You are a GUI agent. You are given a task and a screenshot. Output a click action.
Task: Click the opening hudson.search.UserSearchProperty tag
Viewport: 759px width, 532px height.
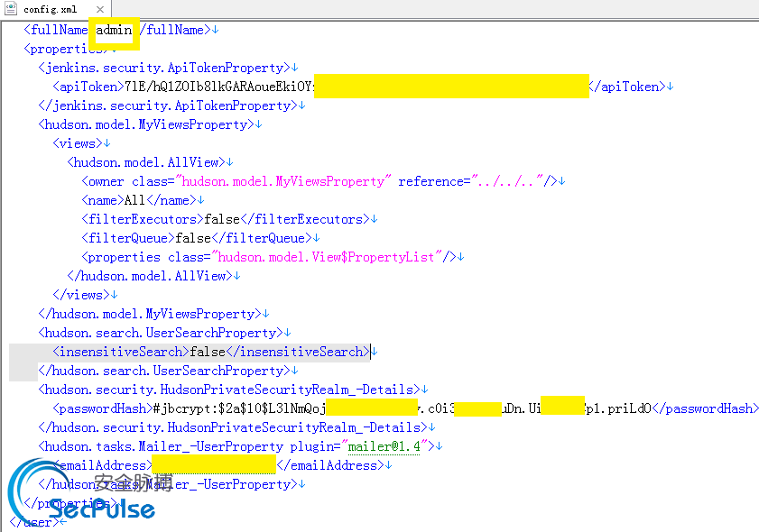tap(161, 333)
